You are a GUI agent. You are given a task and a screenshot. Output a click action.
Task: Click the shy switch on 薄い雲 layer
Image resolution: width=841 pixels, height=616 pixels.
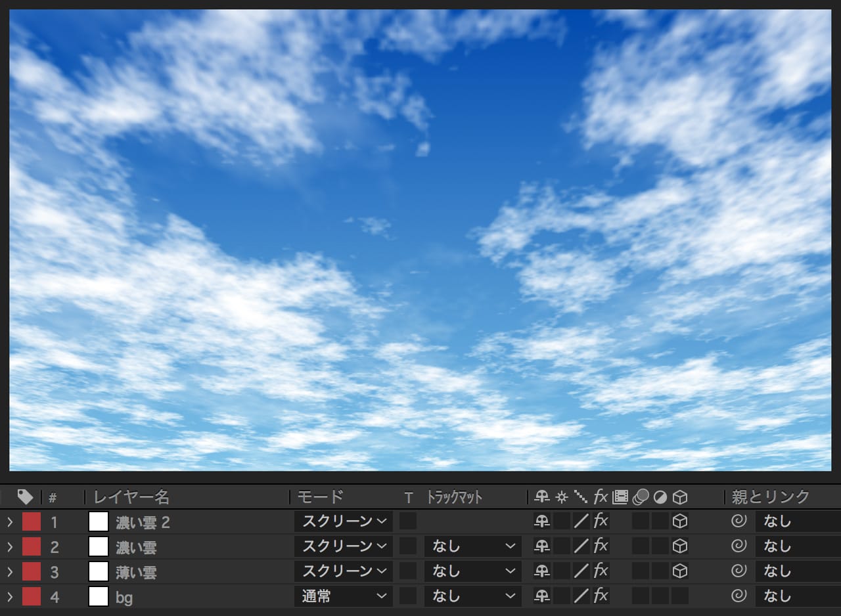(x=542, y=571)
